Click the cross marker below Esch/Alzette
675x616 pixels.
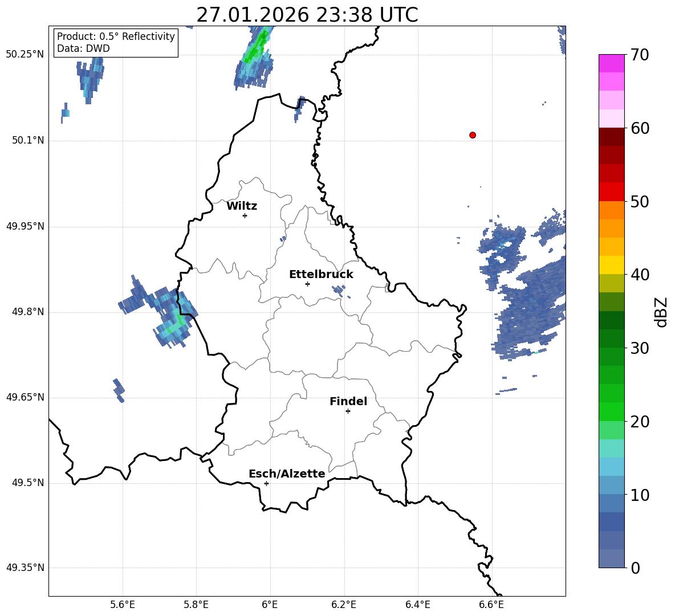(x=266, y=483)
